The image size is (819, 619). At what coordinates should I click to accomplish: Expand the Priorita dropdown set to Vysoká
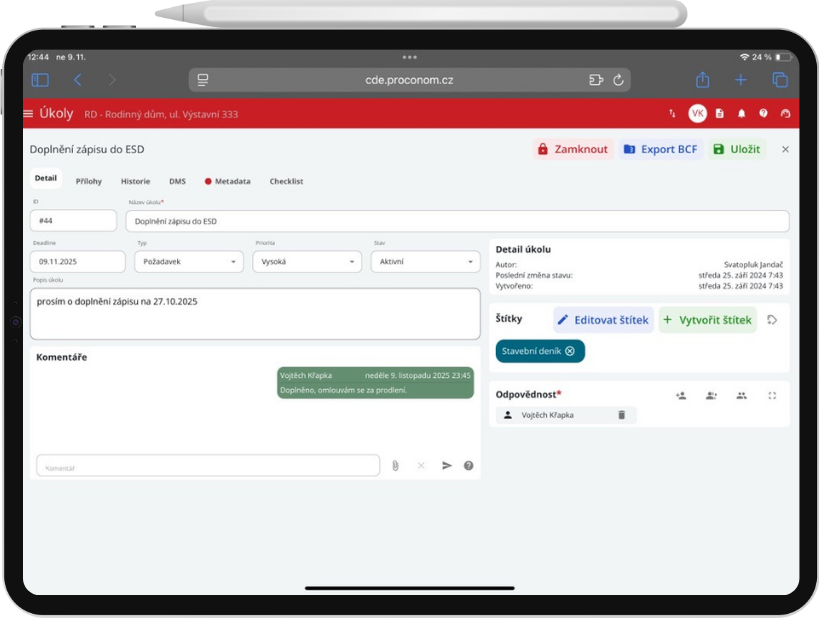click(306, 261)
